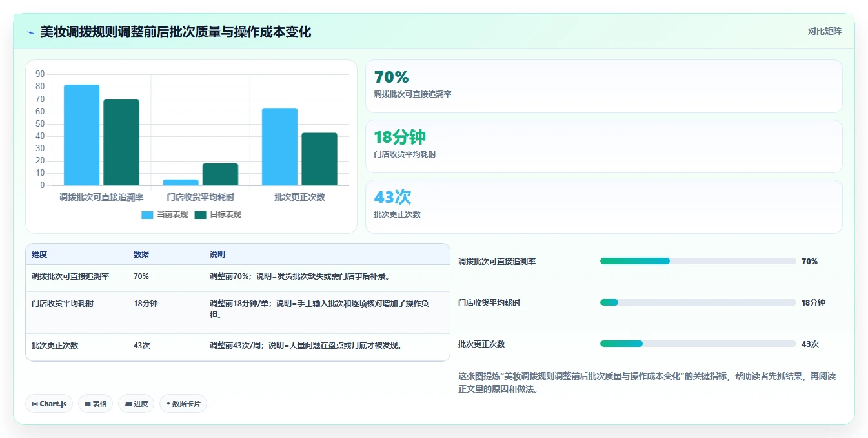Click the 批次更正次数 progress bar

[698, 344]
